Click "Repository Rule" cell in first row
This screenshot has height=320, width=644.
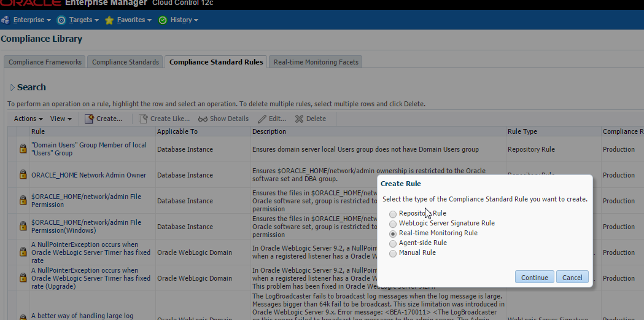(531, 149)
